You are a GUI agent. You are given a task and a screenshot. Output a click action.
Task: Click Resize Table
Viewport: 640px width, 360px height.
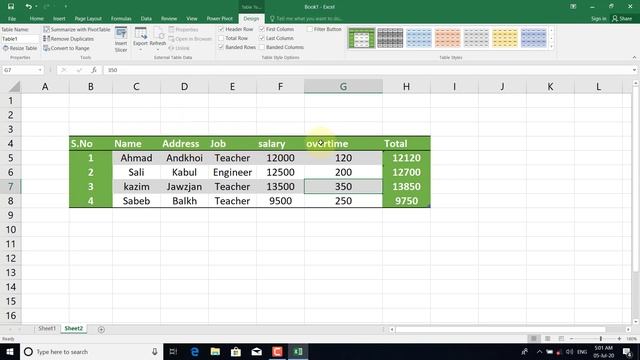20,48
